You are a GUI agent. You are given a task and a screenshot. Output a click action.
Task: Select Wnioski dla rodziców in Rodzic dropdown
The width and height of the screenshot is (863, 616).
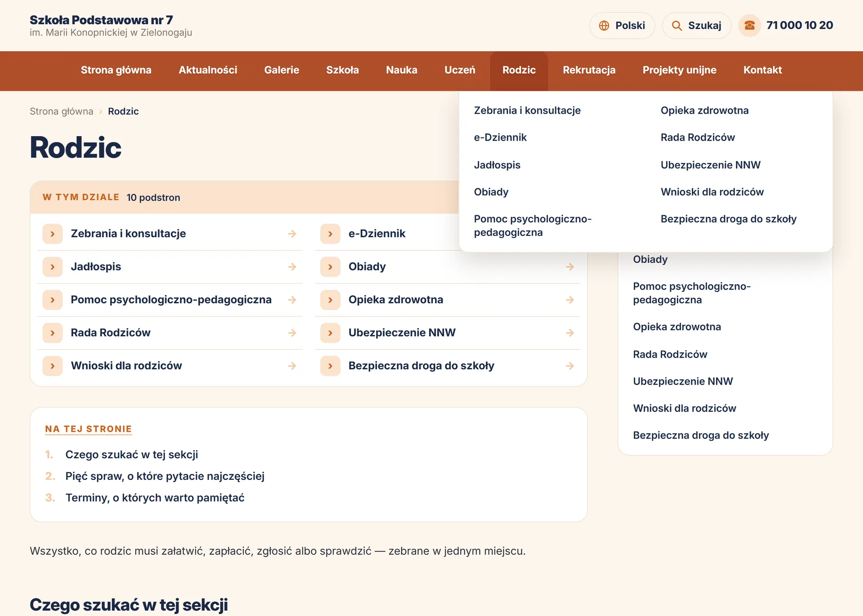coord(712,192)
